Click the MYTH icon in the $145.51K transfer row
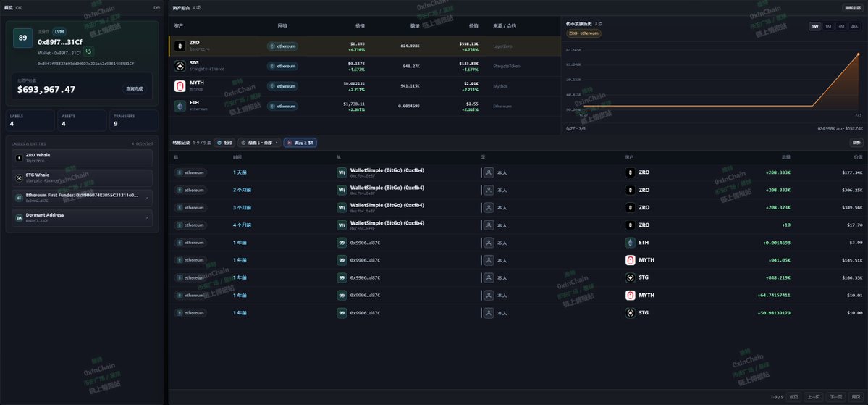 (x=630, y=260)
